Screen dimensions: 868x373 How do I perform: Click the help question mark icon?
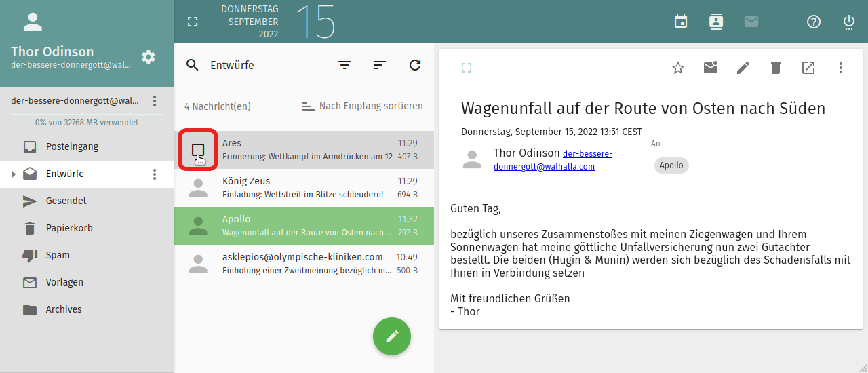pyautogui.click(x=814, y=22)
